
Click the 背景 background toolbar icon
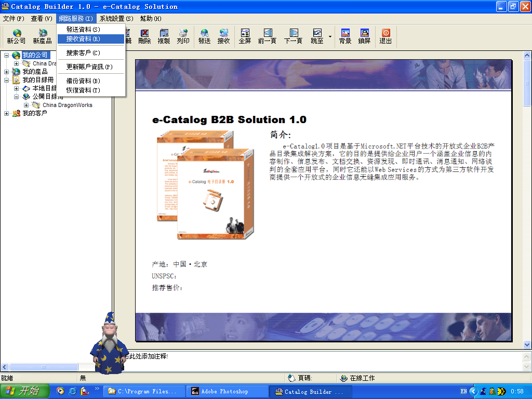[x=345, y=36]
